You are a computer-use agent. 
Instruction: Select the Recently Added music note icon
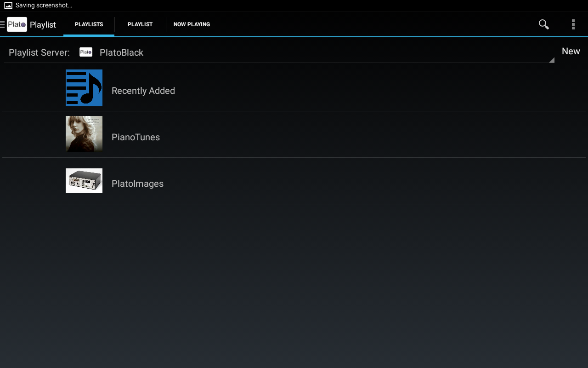84,88
